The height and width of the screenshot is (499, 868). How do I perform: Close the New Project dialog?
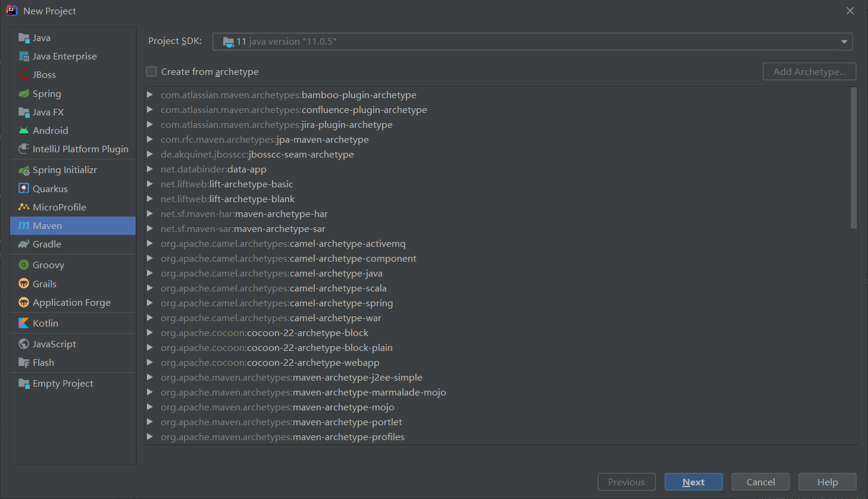coord(850,11)
